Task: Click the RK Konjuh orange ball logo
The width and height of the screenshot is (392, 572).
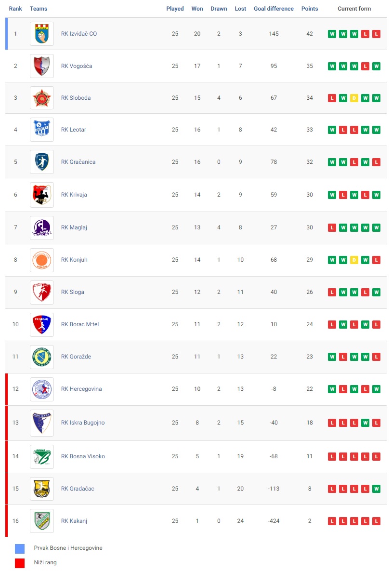Action: point(42,260)
